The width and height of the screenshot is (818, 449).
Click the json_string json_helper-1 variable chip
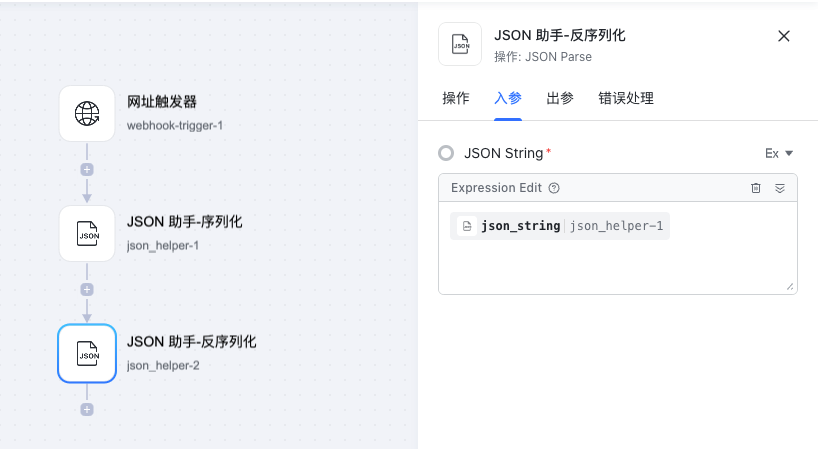point(560,226)
